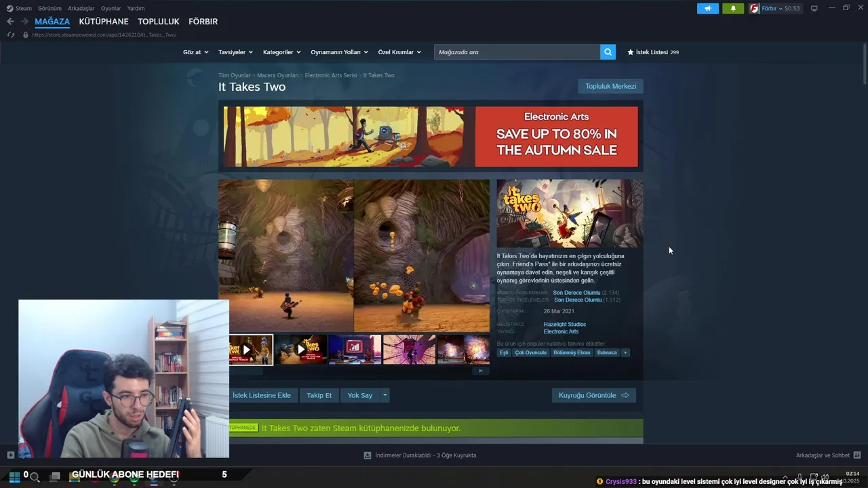Open the Arkadaşlar ve Sohbet chat icon
868x488 pixels.
coord(857,455)
